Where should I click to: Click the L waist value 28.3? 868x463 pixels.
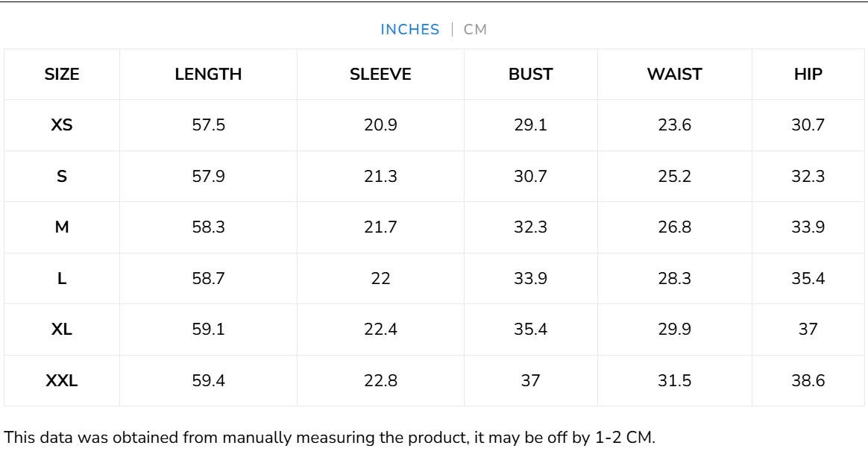(674, 279)
